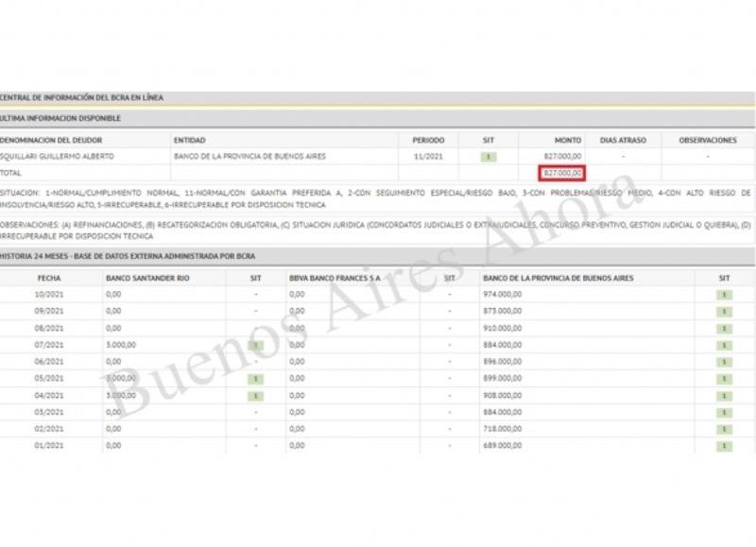Image resolution: width=756 pixels, height=547 pixels.
Task: Click the Ultima Informacion Disponible section header
Action: click(60, 118)
